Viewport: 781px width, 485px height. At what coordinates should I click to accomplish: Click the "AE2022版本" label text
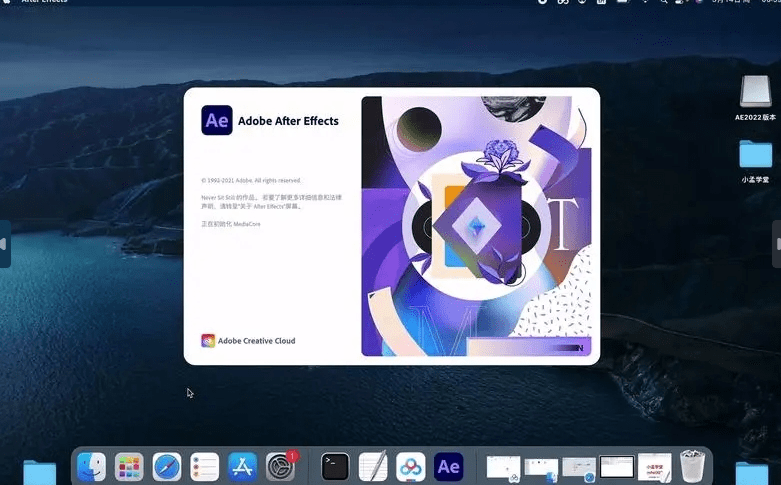pos(755,118)
